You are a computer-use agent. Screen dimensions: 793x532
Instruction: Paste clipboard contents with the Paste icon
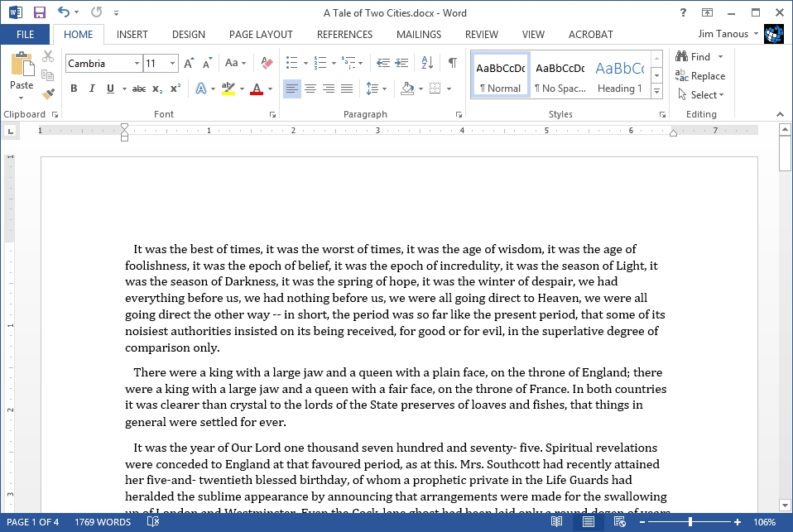22,65
